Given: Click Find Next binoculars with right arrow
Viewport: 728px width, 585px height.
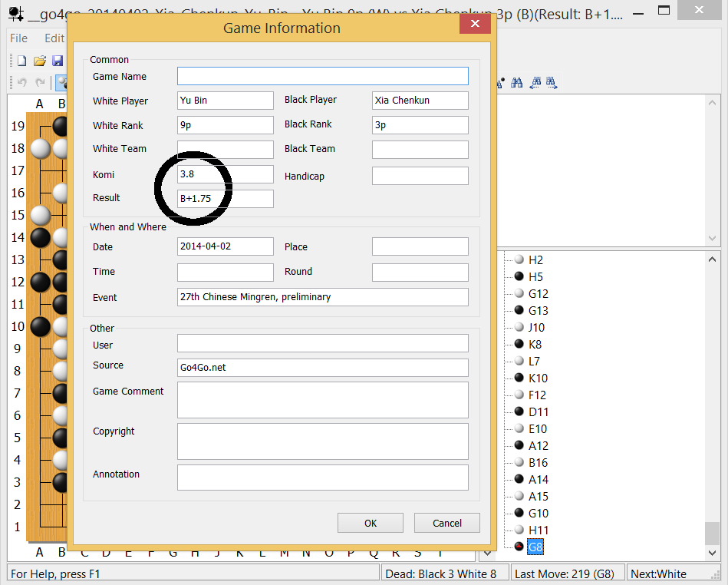Looking at the screenshot, I should 552,83.
